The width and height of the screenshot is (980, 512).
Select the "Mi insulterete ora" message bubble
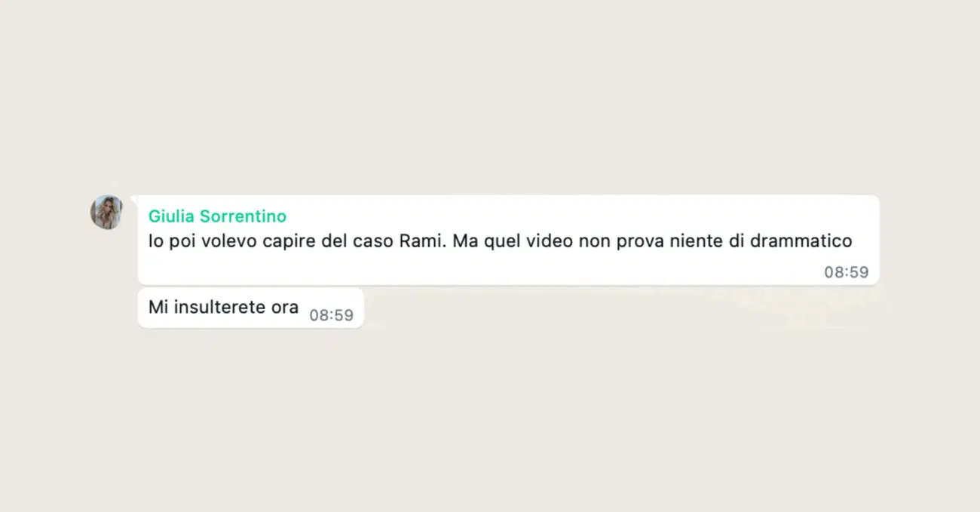pyautogui.click(x=251, y=308)
